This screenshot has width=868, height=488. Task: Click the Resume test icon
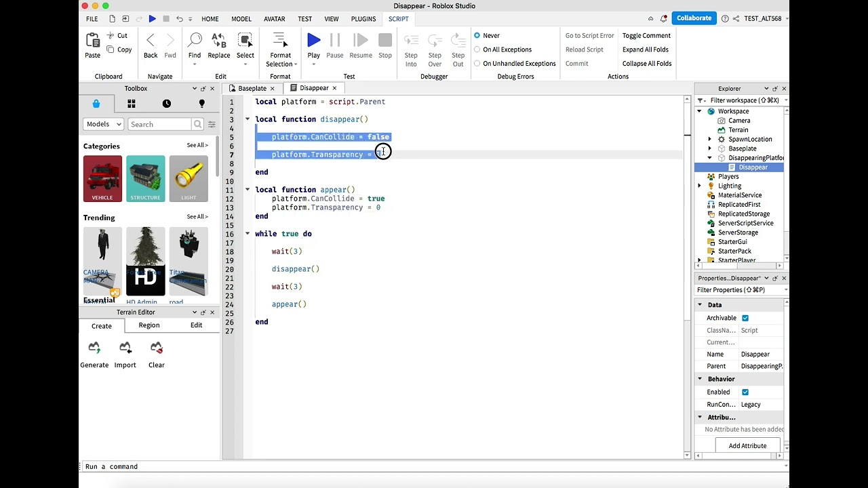[x=361, y=41]
